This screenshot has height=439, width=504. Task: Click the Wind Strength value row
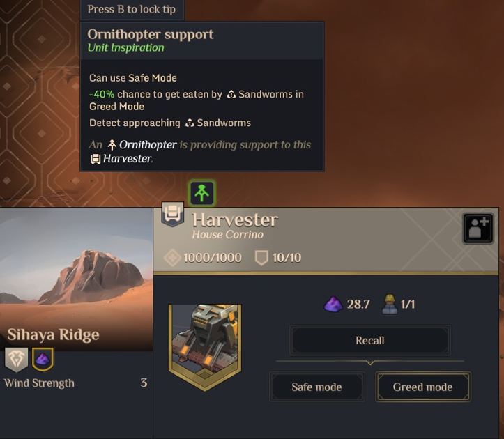pos(76,383)
